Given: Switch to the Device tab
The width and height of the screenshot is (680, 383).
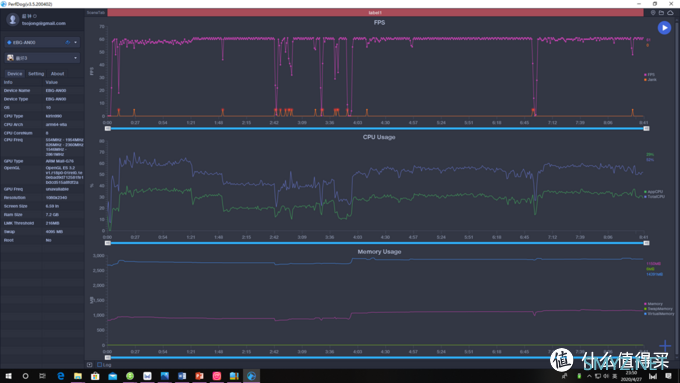Looking at the screenshot, I should [14, 74].
